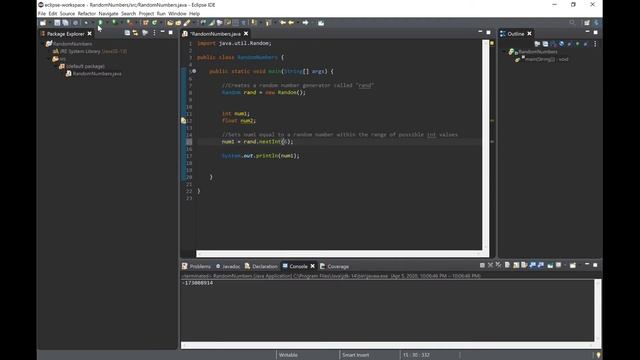Image resolution: width=640 pixels, height=360 pixels.
Task: Click Remove Launch icon in Console toolbar
Action: tap(490, 265)
